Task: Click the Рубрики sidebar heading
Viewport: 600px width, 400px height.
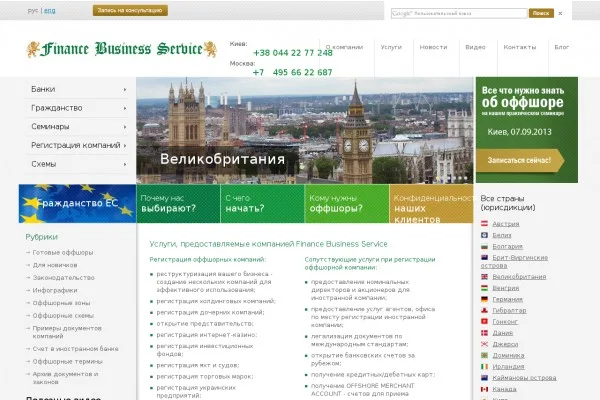Action: tap(41, 237)
